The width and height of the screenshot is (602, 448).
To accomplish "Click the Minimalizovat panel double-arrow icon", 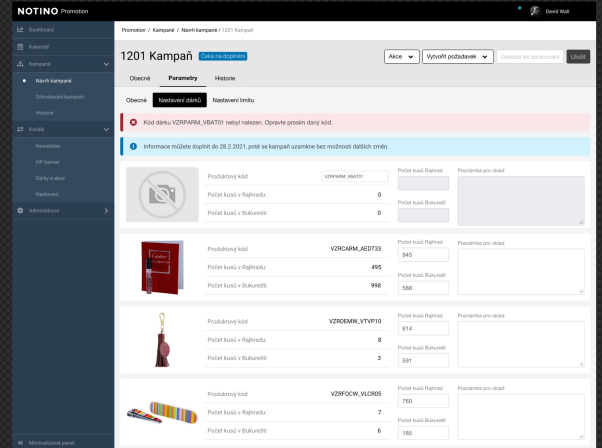I will tap(20, 443).
